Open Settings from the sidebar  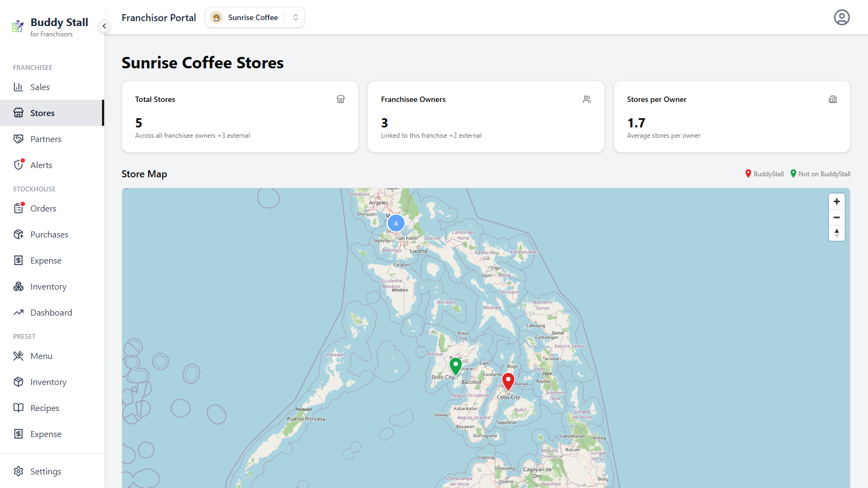(x=52, y=471)
